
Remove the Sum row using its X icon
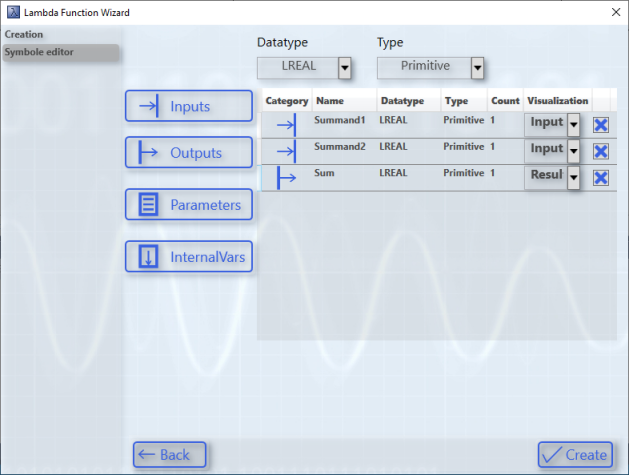pos(600,178)
